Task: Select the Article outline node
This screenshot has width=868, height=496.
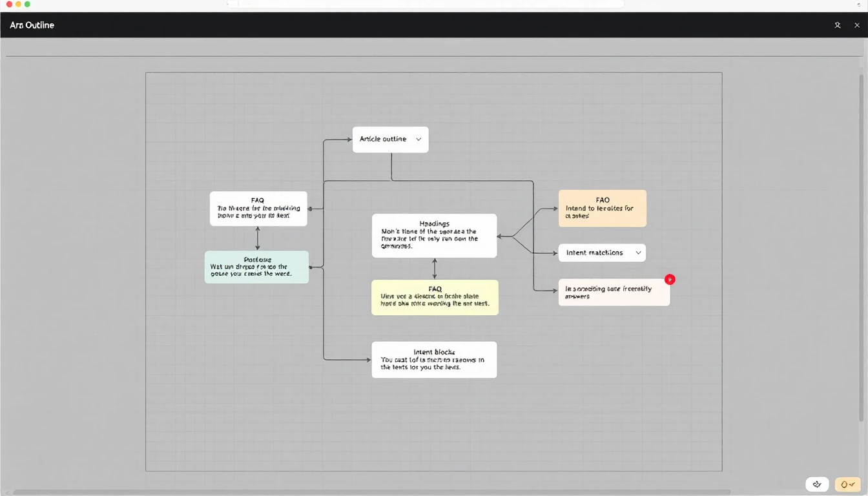Action: [390, 139]
